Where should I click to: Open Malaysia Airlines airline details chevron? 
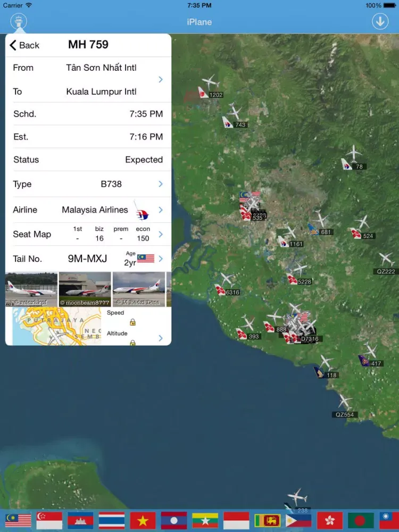[161, 210]
